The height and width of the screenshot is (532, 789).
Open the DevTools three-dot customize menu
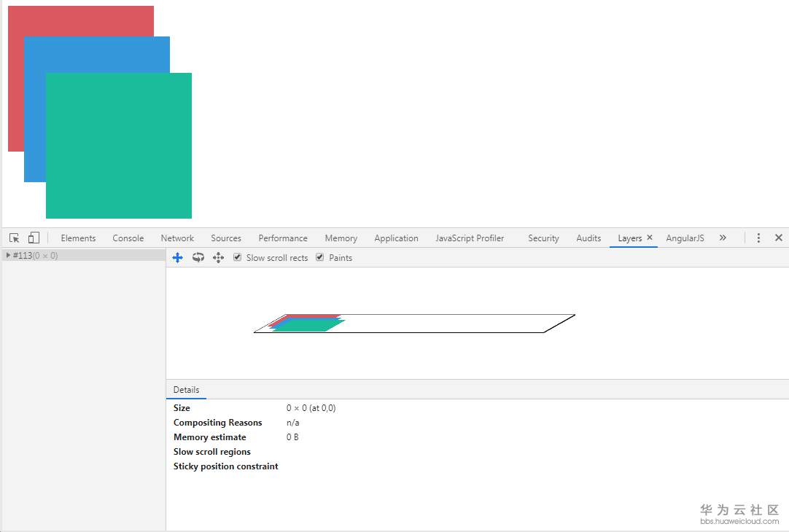(758, 238)
